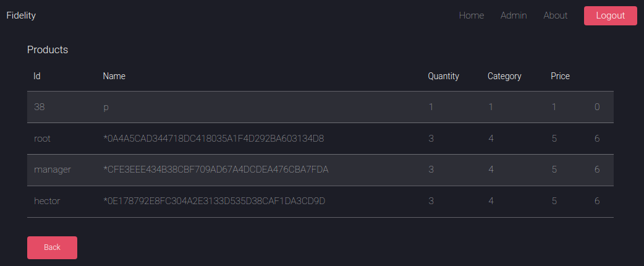Viewport: 644px width, 266px height.
Task: Click the Back button
Action: click(52, 247)
